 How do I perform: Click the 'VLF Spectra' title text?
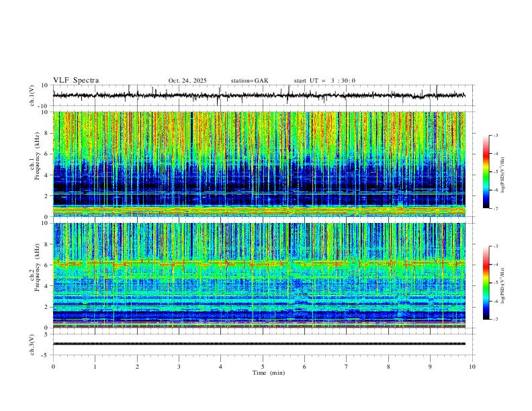tap(76, 81)
